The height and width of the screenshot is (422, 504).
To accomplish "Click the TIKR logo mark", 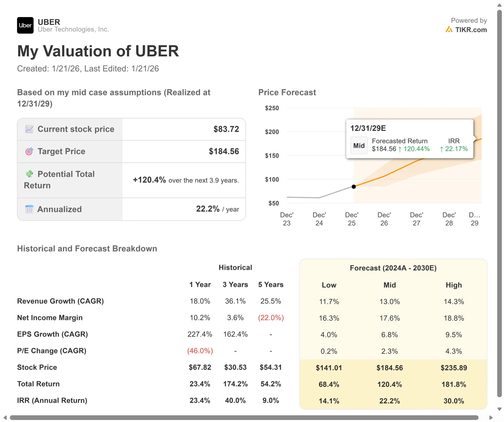I will point(449,29).
